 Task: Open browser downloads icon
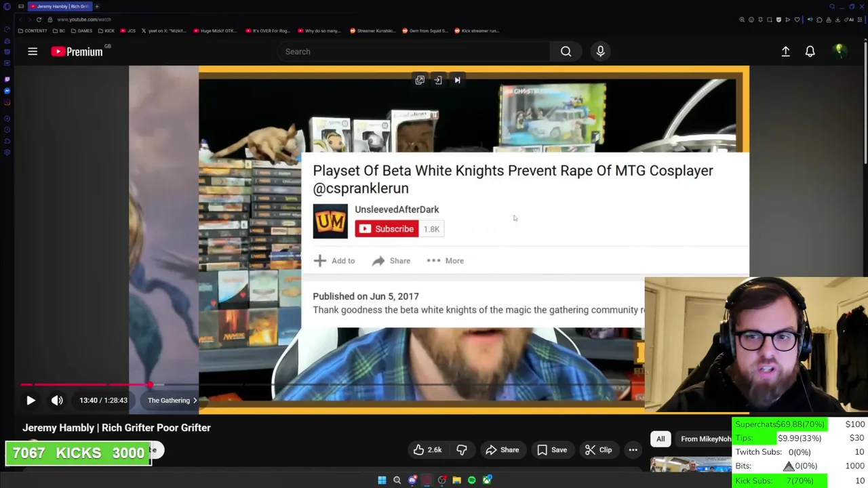click(837, 20)
